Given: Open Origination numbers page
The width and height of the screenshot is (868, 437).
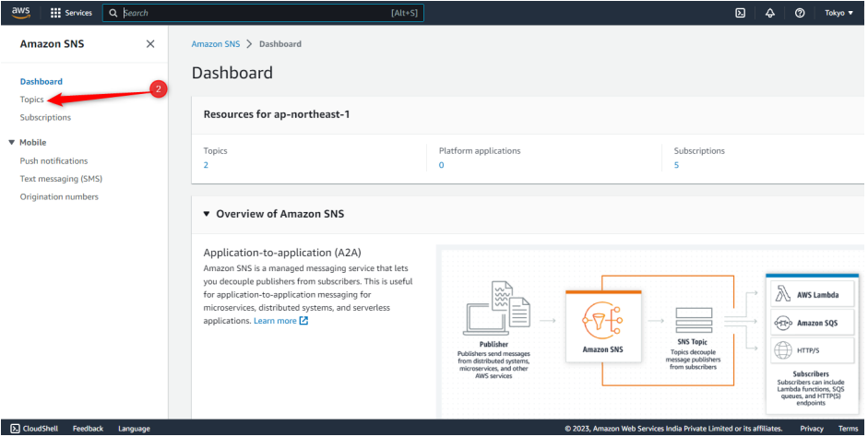Looking at the screenshot, I should pyautogui.click(x=59, y=197).
